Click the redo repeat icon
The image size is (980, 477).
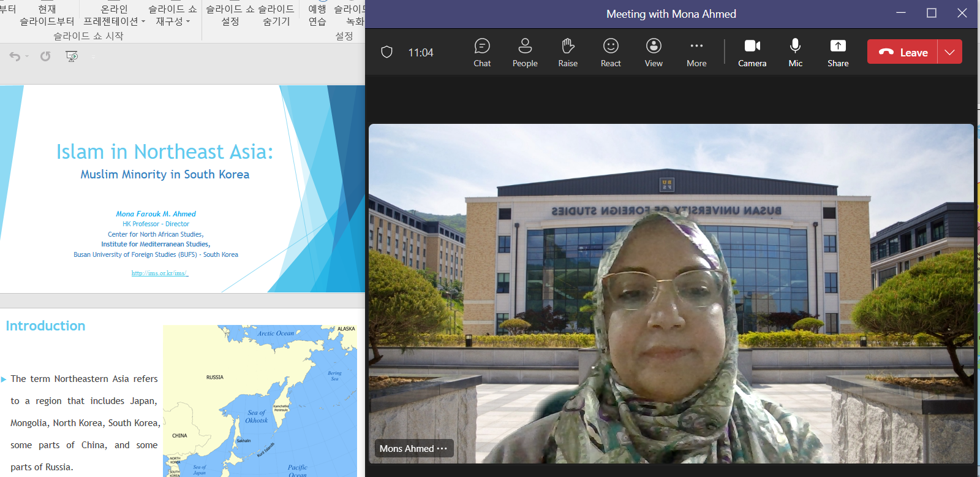click(45, 56)
